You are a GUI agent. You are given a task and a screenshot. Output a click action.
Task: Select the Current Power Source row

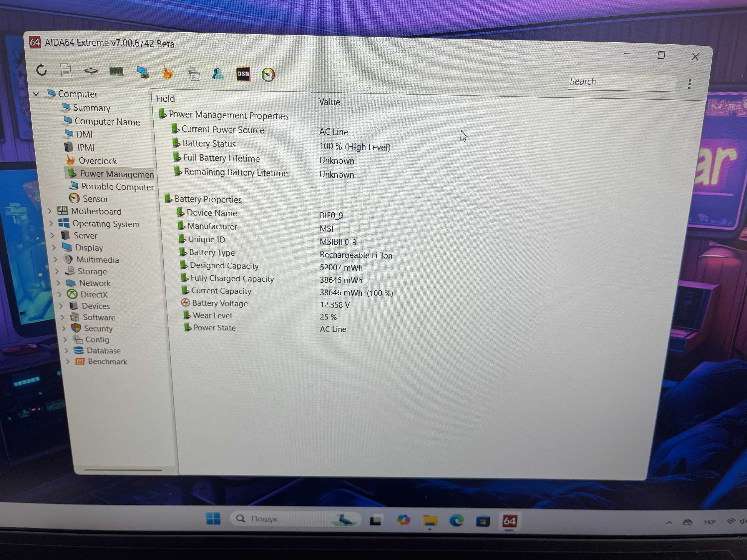click(x=260, y=131)
